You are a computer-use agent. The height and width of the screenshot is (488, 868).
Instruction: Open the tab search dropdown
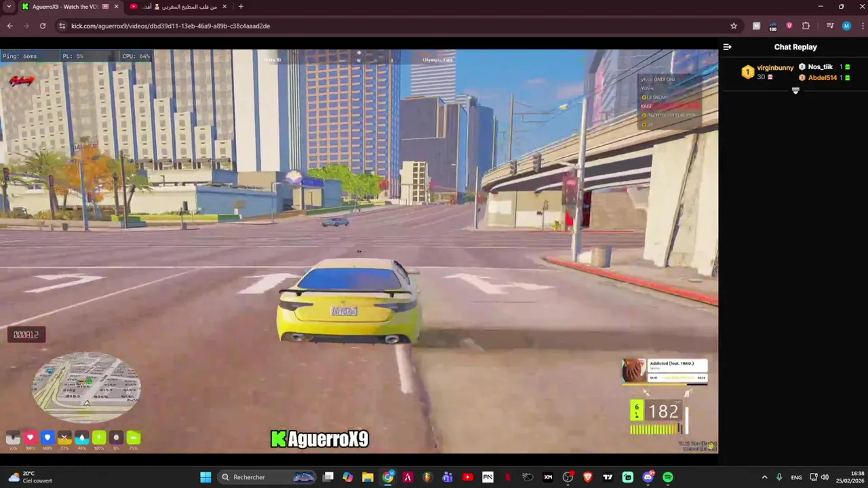(x=9, y=7)
